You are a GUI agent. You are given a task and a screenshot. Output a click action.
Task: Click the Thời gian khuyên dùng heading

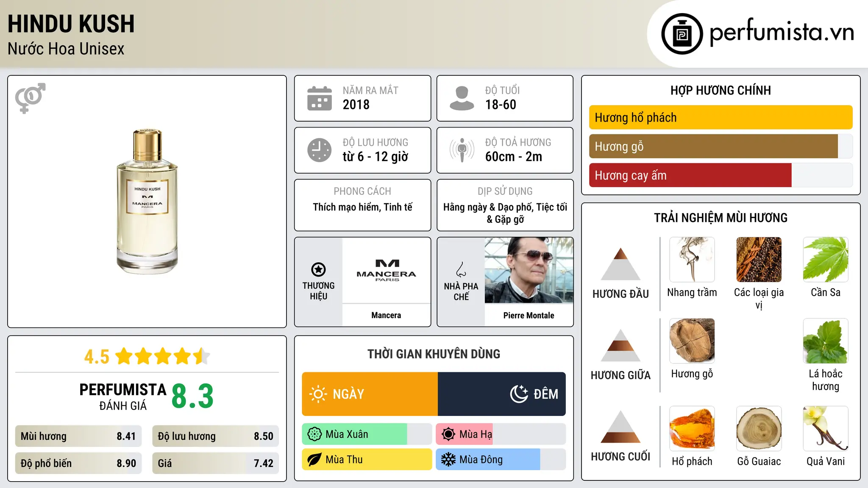[434, 354]
